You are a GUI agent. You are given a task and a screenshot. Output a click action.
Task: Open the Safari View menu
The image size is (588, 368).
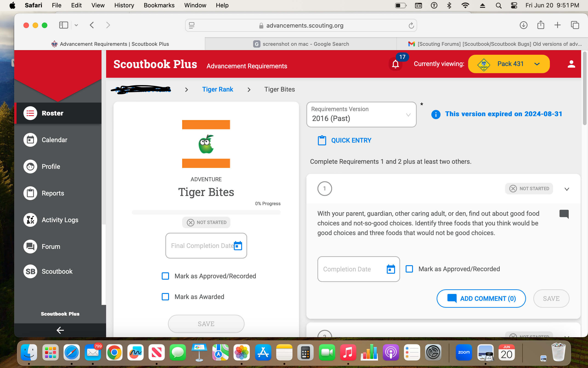point(98,5)
